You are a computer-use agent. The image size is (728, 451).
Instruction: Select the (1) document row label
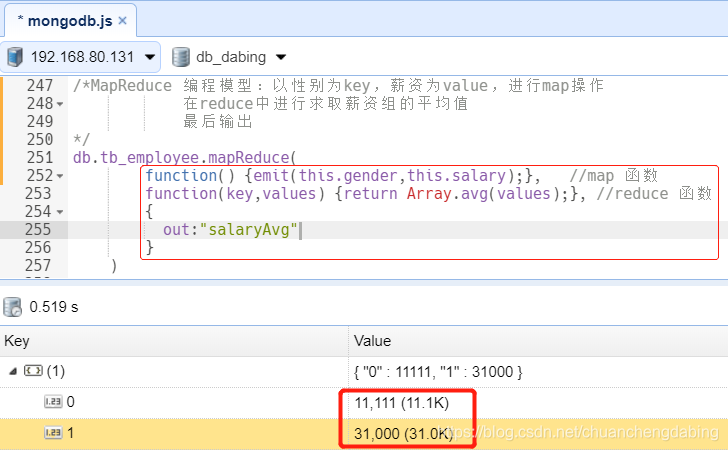tap(56, 371)
